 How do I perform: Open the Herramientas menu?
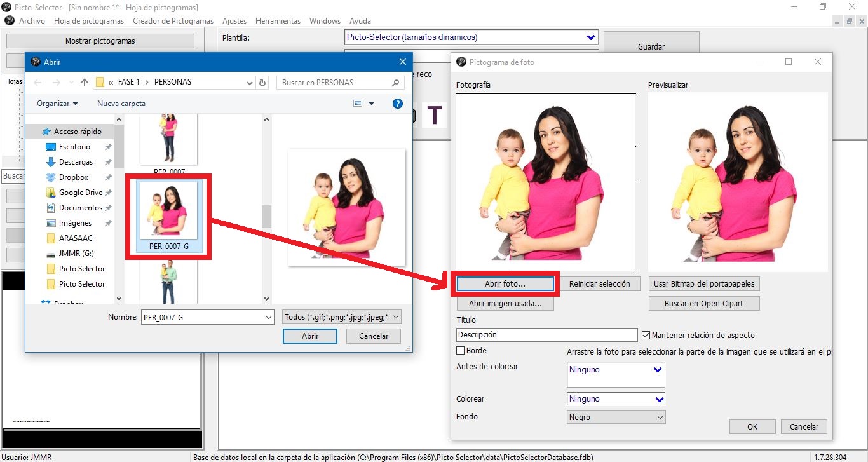click(x=278, y=20)
